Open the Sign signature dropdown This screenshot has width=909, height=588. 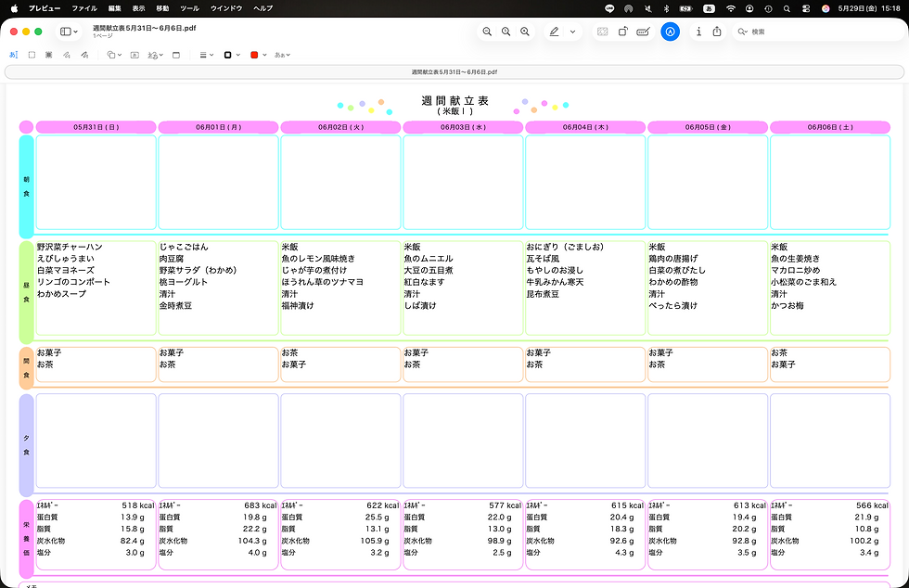coord(156,55)
